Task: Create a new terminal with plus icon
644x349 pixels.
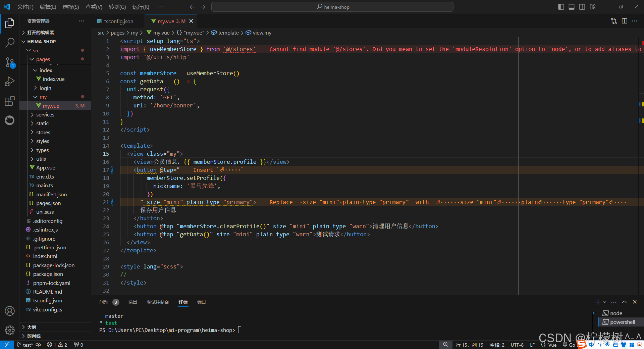Action: point(598,302)
